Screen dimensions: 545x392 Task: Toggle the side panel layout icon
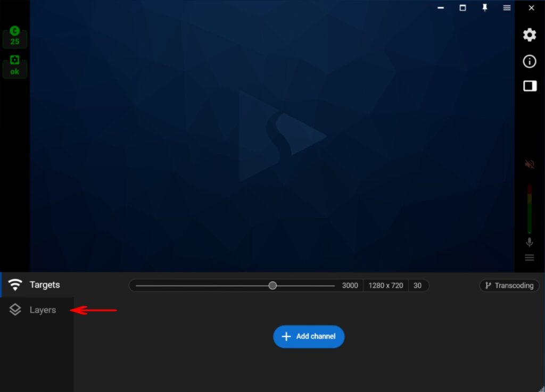pyautogui.click(x=530, y=86)
